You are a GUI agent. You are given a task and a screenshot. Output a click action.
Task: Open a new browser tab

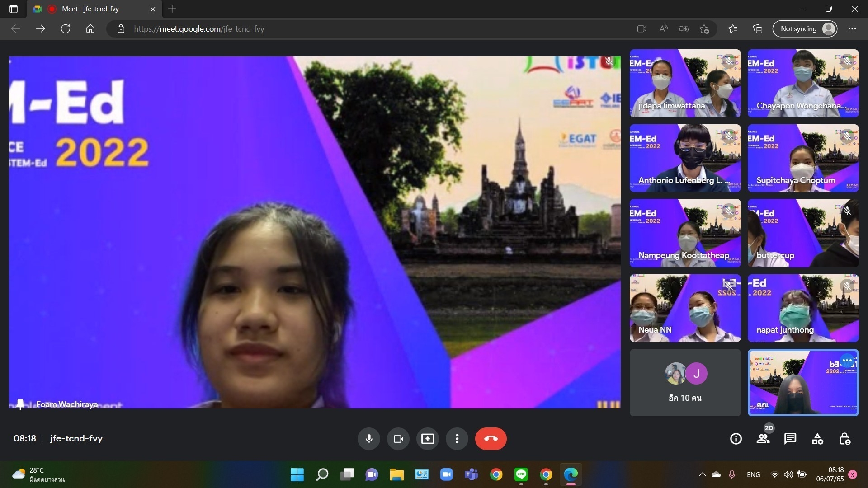tap(172, 9)
